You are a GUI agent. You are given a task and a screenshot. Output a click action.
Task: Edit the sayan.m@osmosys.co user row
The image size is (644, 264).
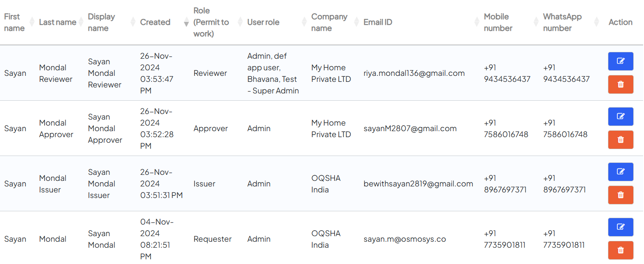pos(620,227)
